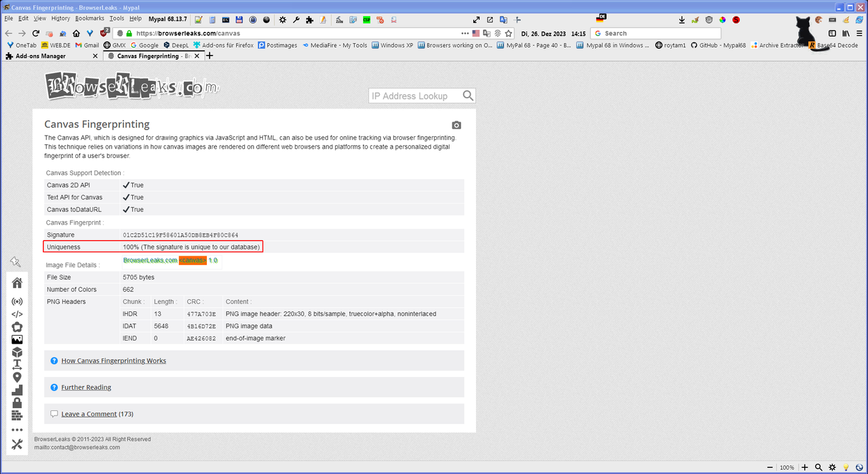Click the BrowserLeaks.com logo
868x474 pixels.
click(x=132, y=85)
